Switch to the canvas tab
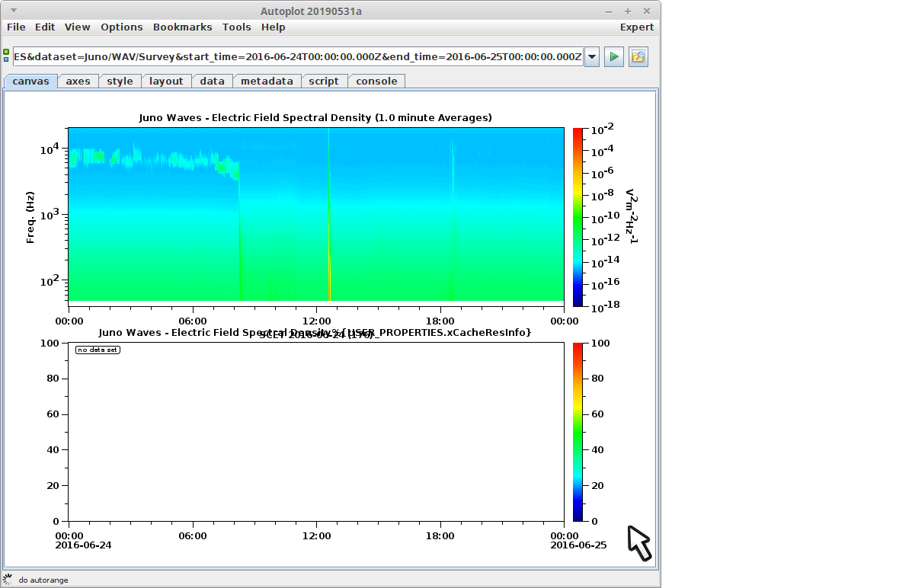 [30, 81]
